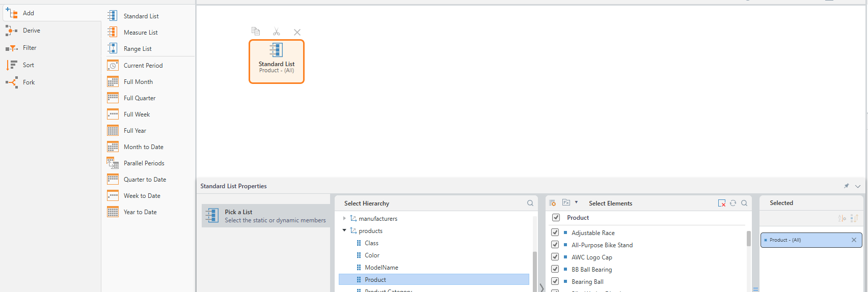
Task: Remove Product - (All) from the Selected list
Action: click(854, 240)
